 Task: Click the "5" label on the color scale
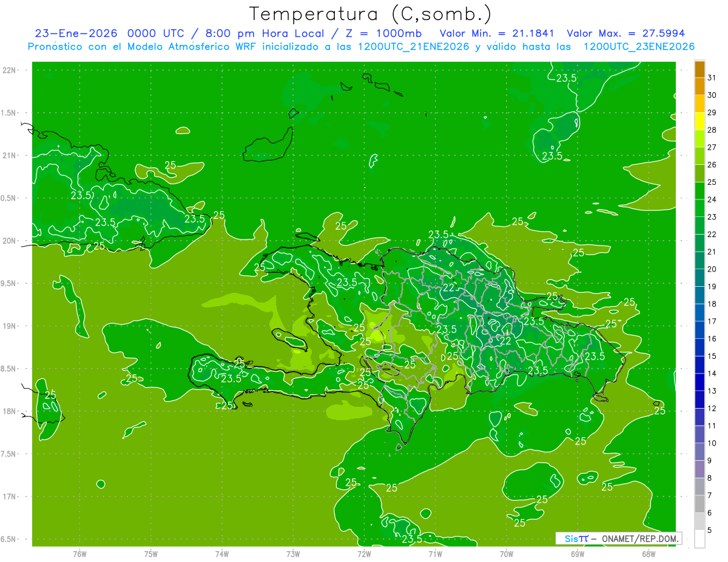(709, 530)
